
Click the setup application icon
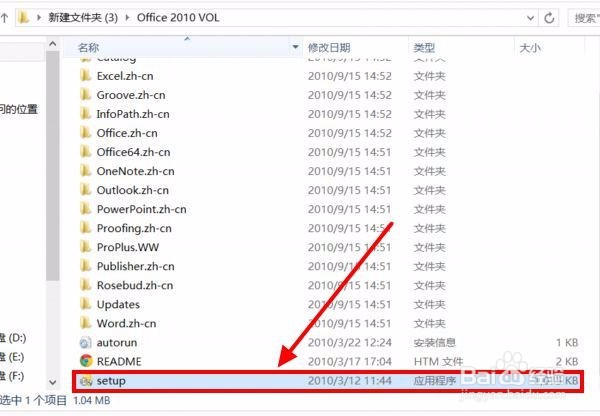(x=86, y=381)
